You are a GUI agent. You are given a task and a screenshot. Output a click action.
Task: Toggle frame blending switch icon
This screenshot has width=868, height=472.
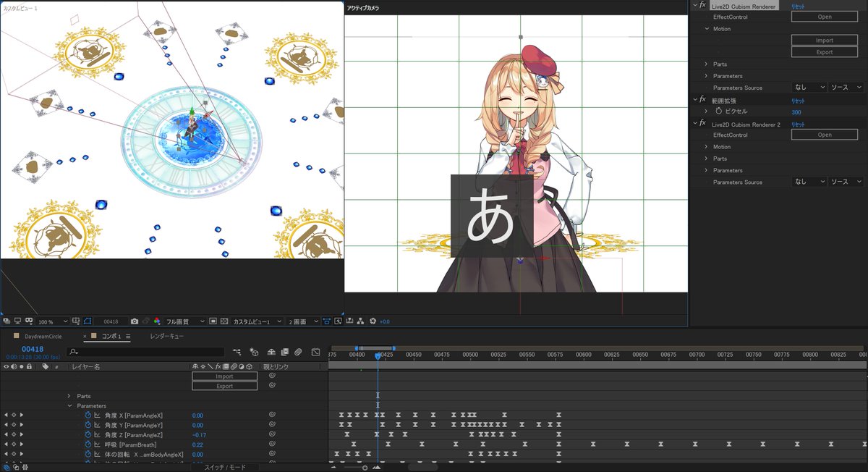pyautogui.click(x=284, y=352)
